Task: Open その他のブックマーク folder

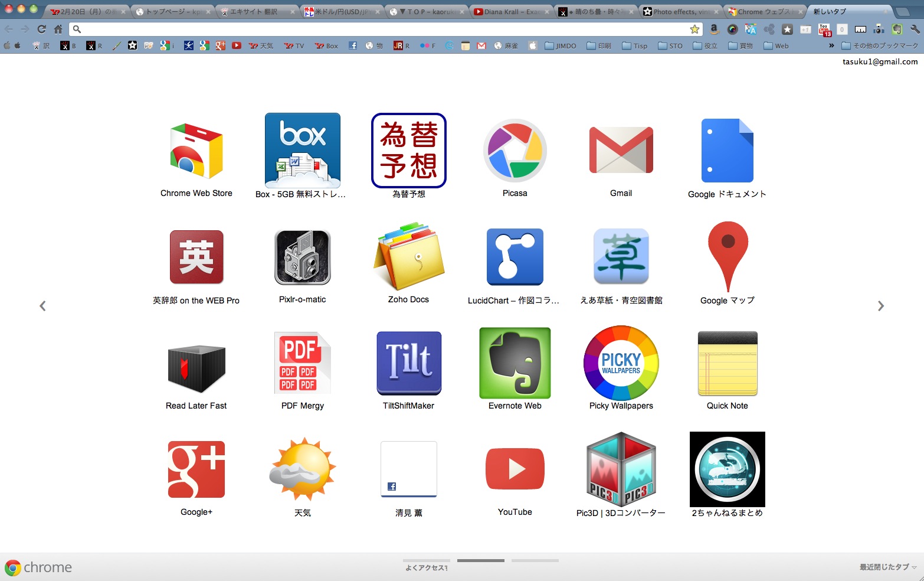Action: (x=880, y=45)
